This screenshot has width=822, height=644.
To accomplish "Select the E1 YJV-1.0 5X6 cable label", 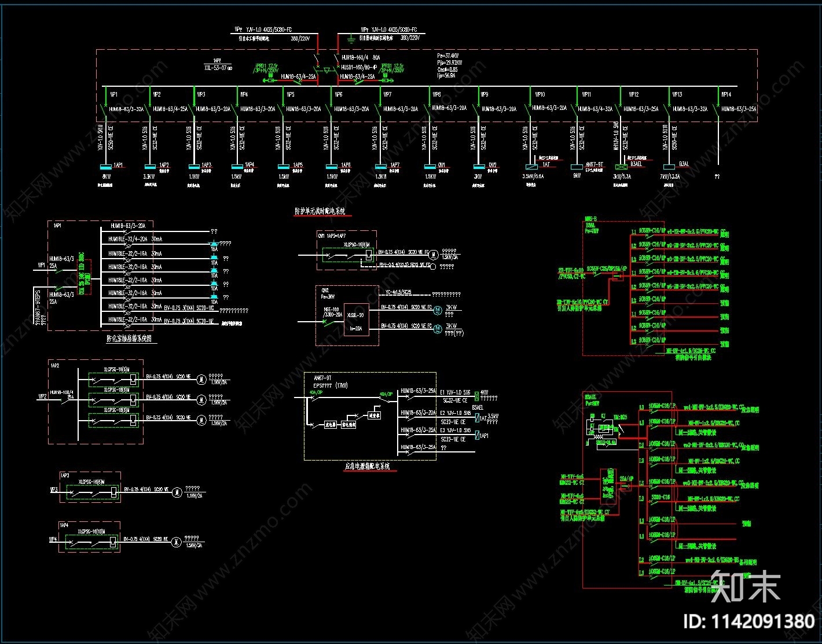I will click(x=456, y=392).
